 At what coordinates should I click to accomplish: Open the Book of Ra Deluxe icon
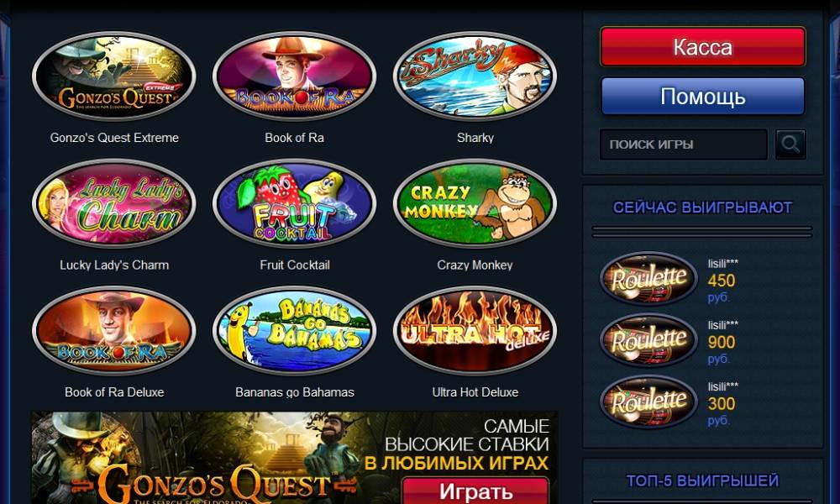click(113, 330)
